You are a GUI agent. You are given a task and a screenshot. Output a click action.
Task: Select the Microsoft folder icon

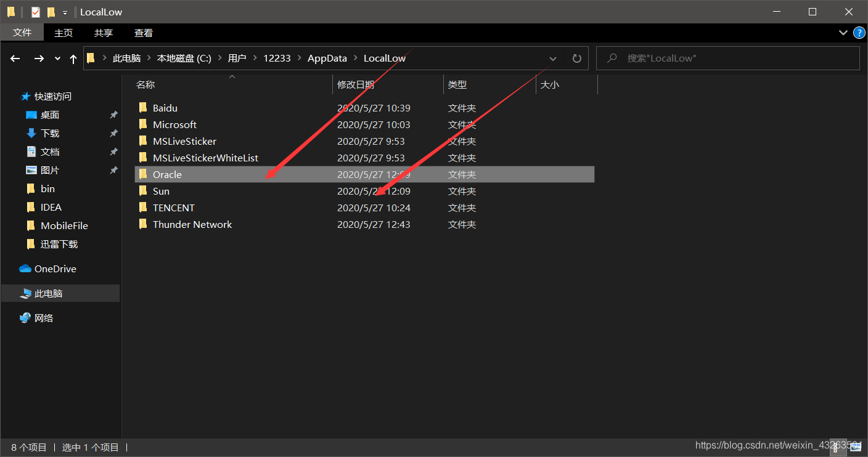[x=143, y=124]
